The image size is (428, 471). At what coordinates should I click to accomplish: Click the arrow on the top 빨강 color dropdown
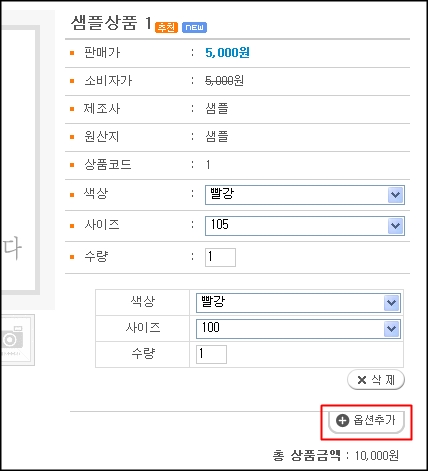pyautogui.click(x=396, y=195)
